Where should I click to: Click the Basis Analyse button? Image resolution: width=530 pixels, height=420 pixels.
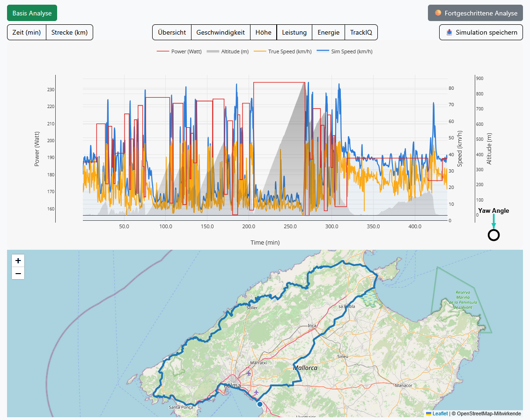[32, 13]
